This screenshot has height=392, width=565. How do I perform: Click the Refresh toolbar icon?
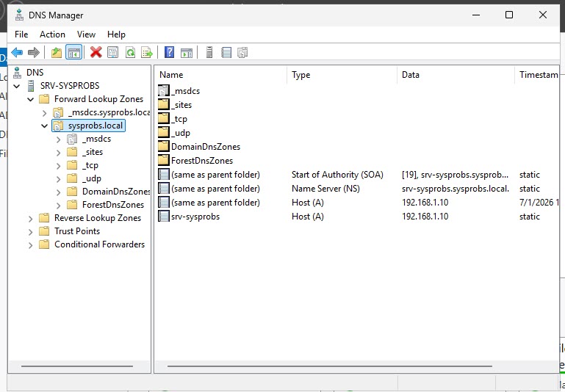[x=130, y=53]
